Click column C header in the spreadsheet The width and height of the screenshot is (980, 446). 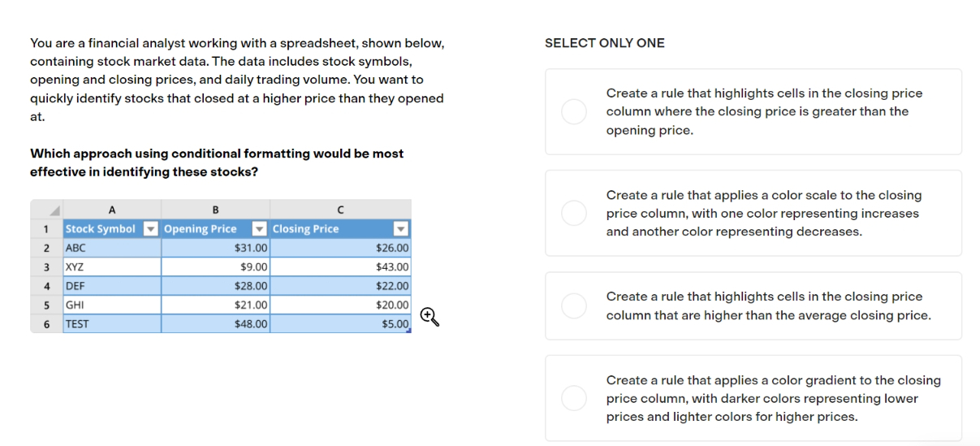340,210
